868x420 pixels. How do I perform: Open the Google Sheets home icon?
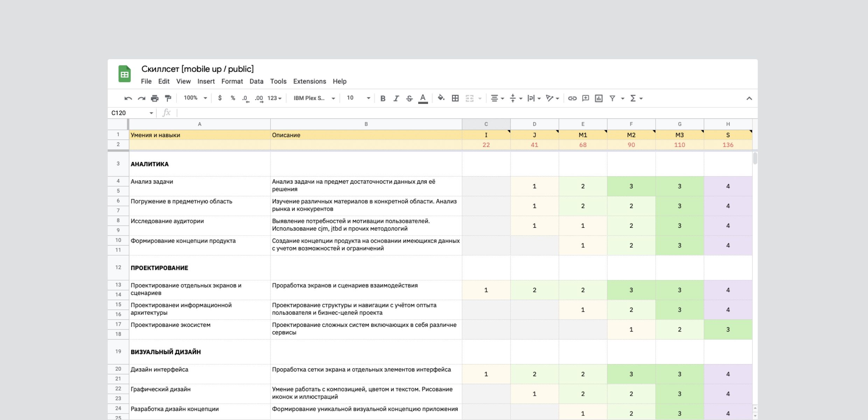(125, 74)
